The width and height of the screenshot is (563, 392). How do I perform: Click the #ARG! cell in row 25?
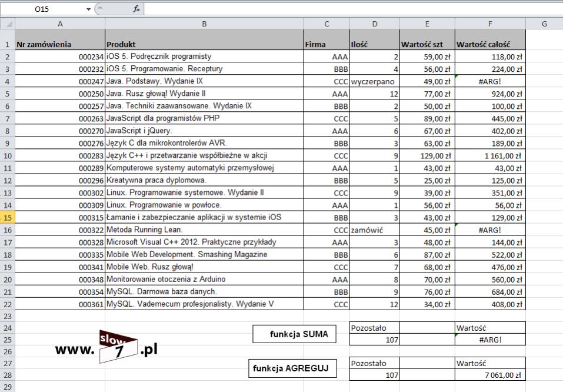(490, 340)
